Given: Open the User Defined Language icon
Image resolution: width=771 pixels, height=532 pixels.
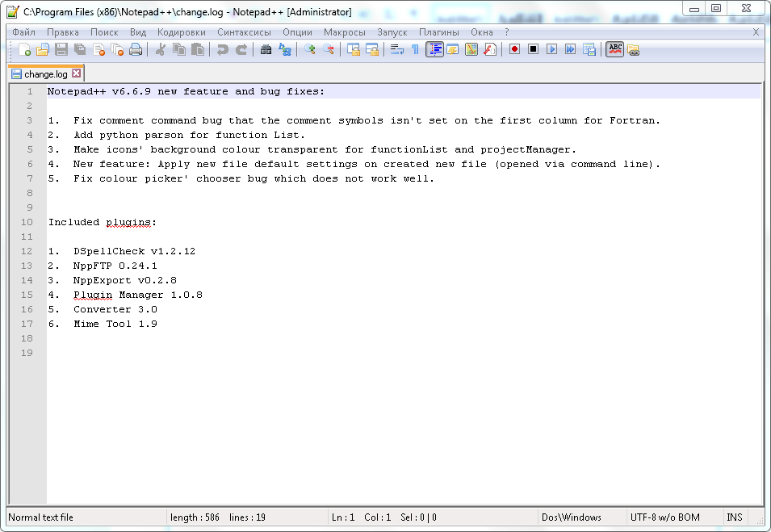Looking at the screenshot, I should click(x=452, y=50).
